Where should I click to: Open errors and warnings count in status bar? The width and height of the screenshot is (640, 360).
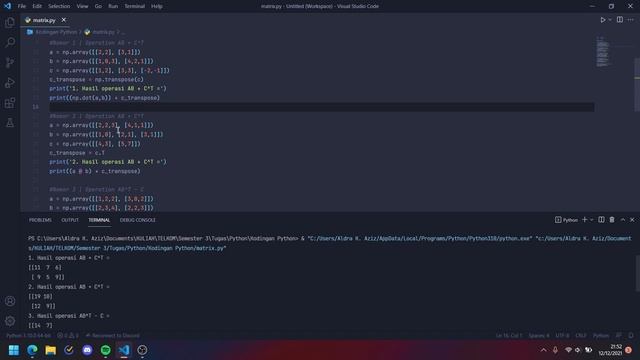[68, 335]
